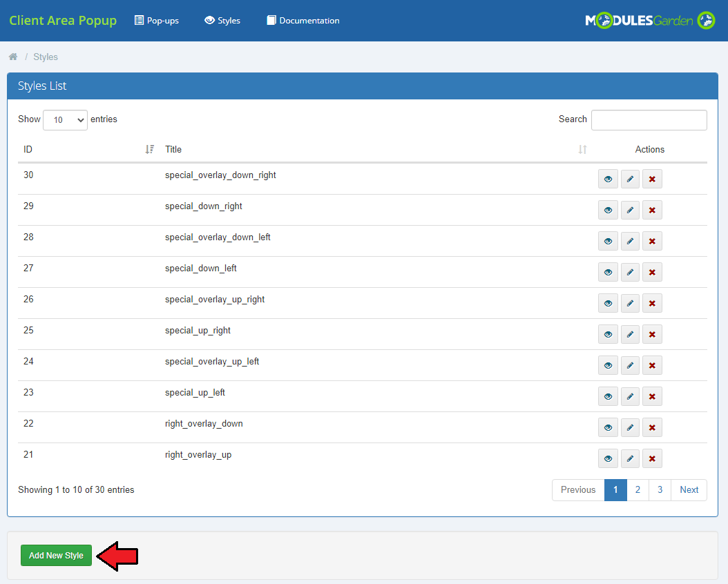
Task: Delete the special_overlay_up_right style
Action: click(x=652, y=303)
